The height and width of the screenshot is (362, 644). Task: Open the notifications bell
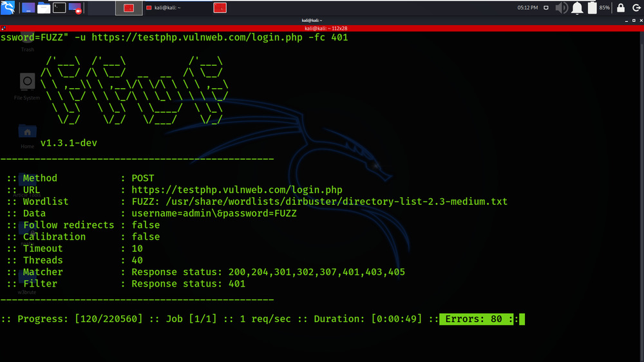(577, 8)
